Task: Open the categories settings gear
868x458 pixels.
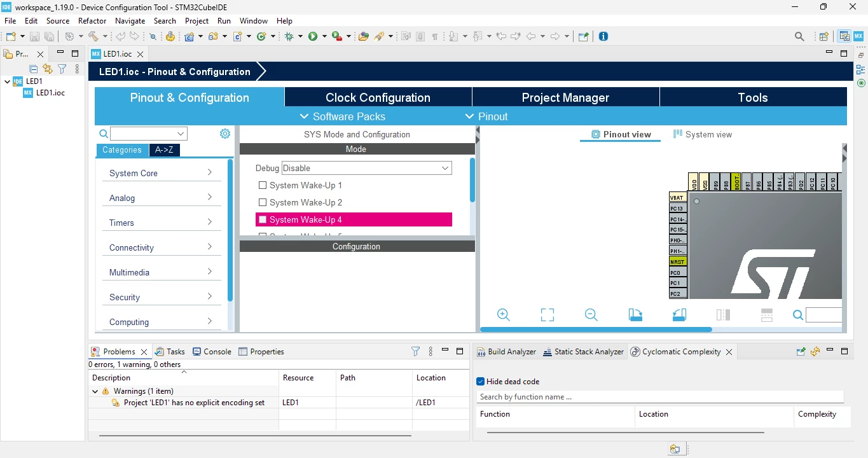Action: click(x=224, y=134)
